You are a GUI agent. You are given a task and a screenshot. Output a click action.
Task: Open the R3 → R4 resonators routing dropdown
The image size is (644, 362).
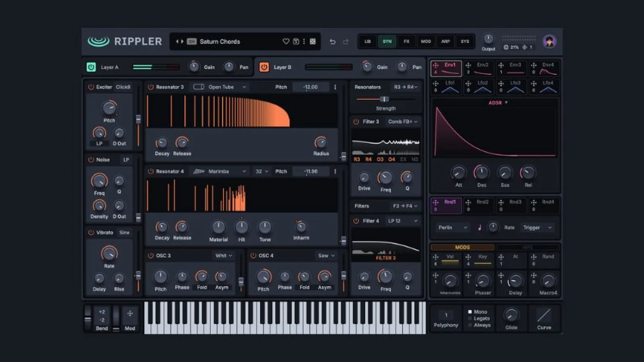click(x=406, y=87)
